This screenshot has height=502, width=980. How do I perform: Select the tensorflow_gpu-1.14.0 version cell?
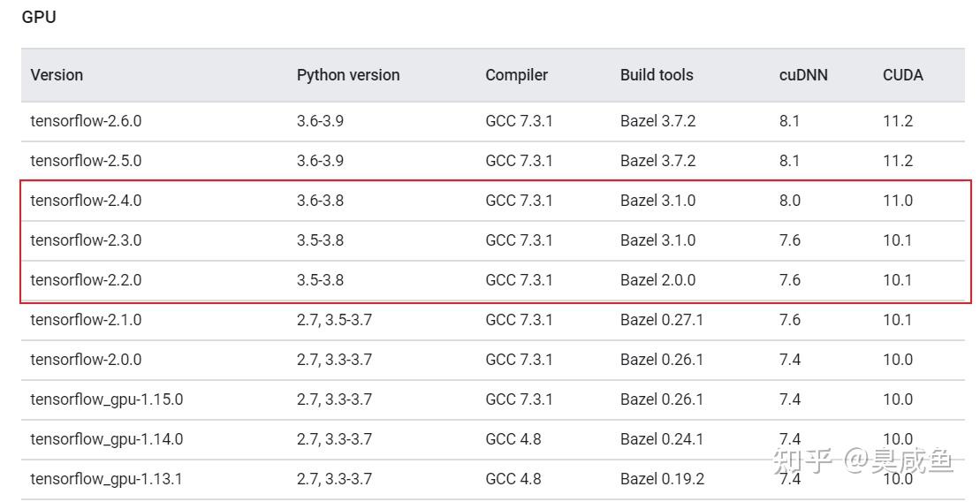tap(106, 439)
